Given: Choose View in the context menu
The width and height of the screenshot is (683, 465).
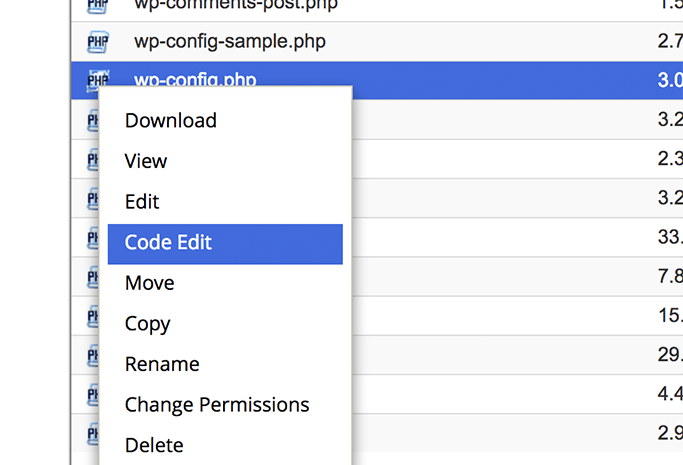Looking at the screenshot, I should pos(145,161).
